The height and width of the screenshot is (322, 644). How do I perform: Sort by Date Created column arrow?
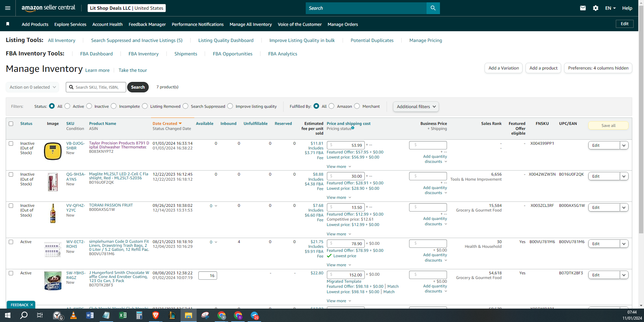click(180, 124)
